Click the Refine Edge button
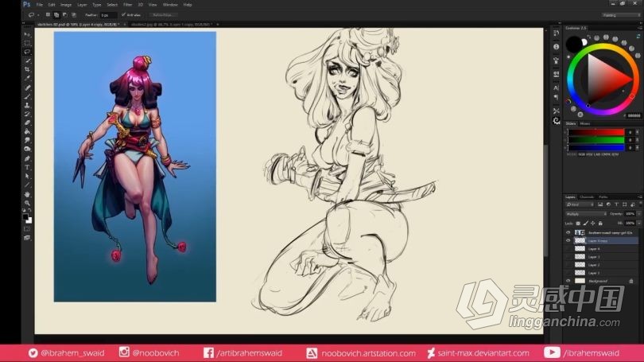The image size is (644, 362). pos(162,15)
